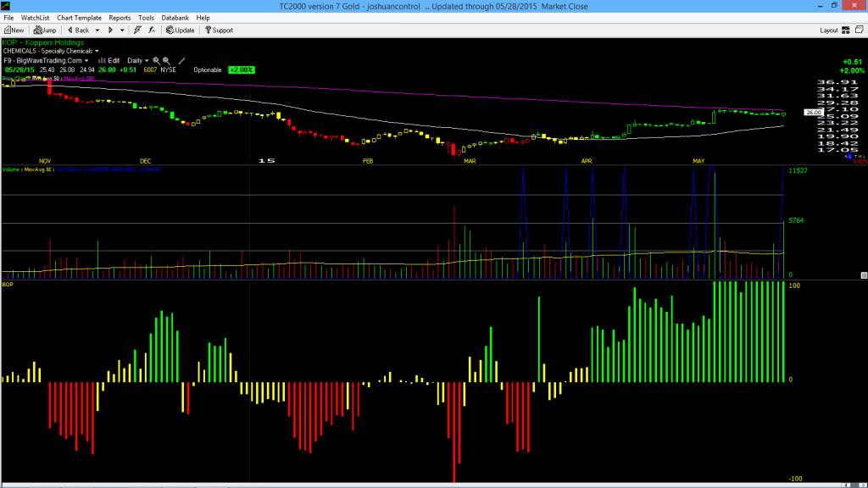
Task: Click the NYSE exchange label
Action: tap(169, 69)
